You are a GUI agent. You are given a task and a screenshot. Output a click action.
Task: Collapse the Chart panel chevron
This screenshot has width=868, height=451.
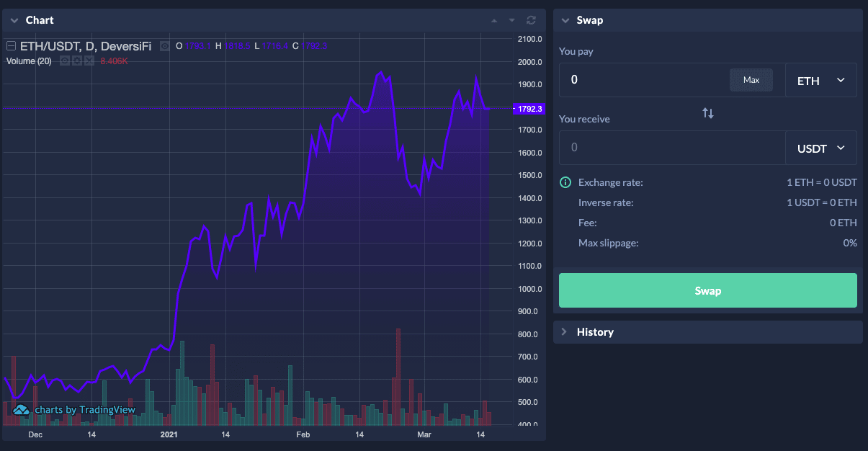coord(14,20)
